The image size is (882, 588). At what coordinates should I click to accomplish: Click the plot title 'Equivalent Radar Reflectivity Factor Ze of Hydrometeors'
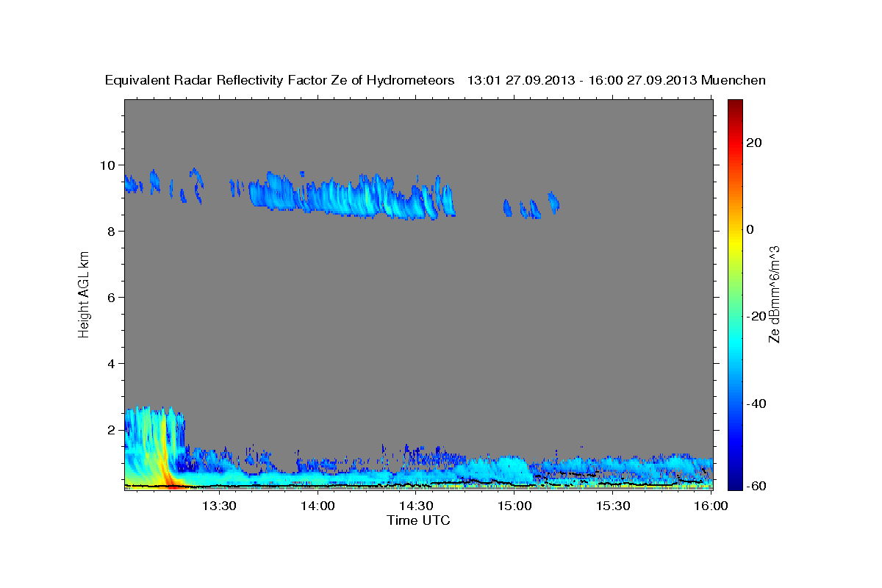tap(279, 80)
